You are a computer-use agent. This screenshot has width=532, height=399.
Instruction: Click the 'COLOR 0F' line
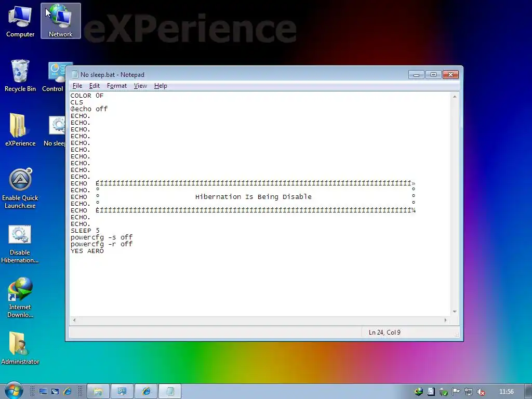[x=87, y=96]
